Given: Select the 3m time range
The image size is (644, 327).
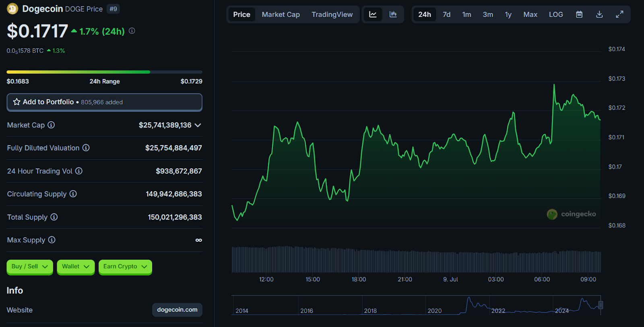Looking at the screenshot, I should (x=488, y=14).
